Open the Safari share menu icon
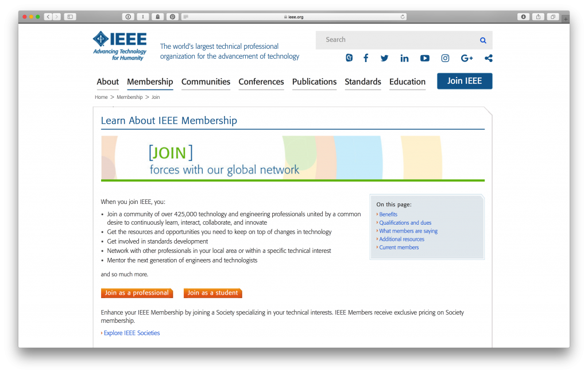This screenshot has width=588, height=374. [x=538, y=17]
